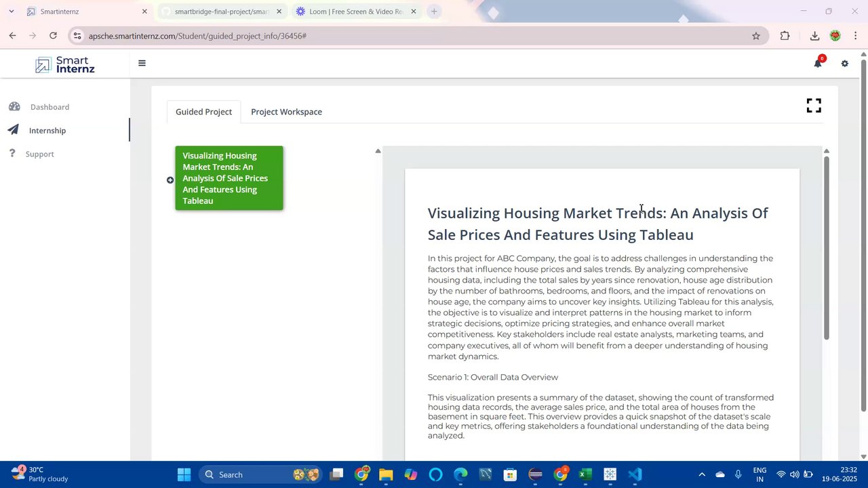This screenshot has width=868, height=488.
Task: Open Excel from the taskbar
Action: click(585, 474)
